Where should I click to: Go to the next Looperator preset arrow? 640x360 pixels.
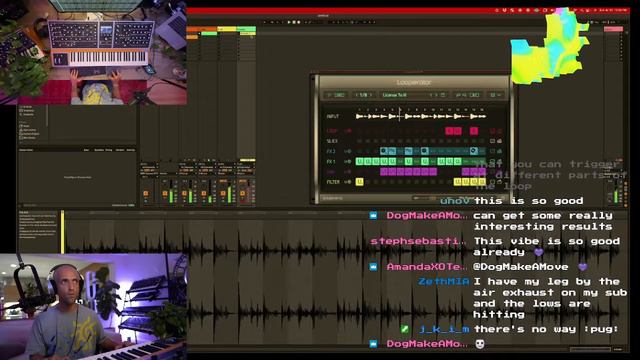436,95
